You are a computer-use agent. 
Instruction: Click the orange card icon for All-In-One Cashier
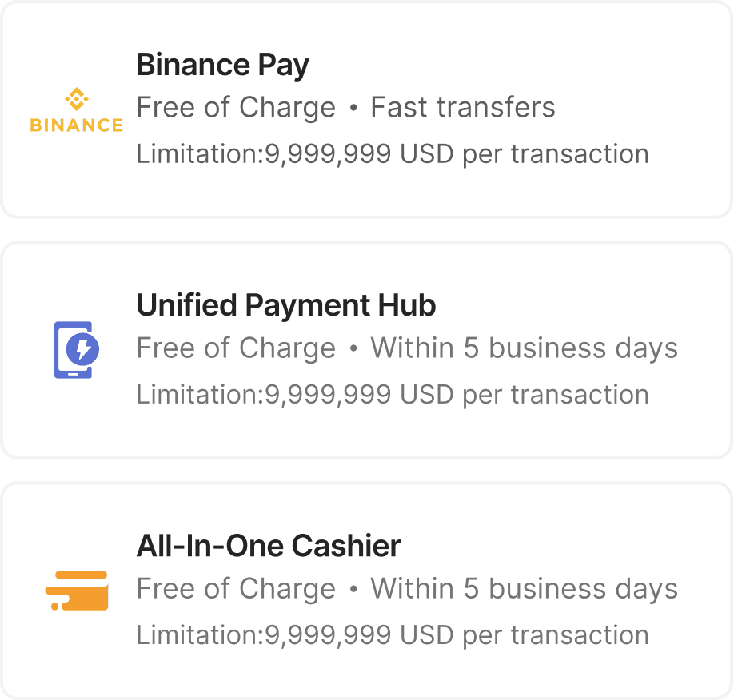[77, 590]
